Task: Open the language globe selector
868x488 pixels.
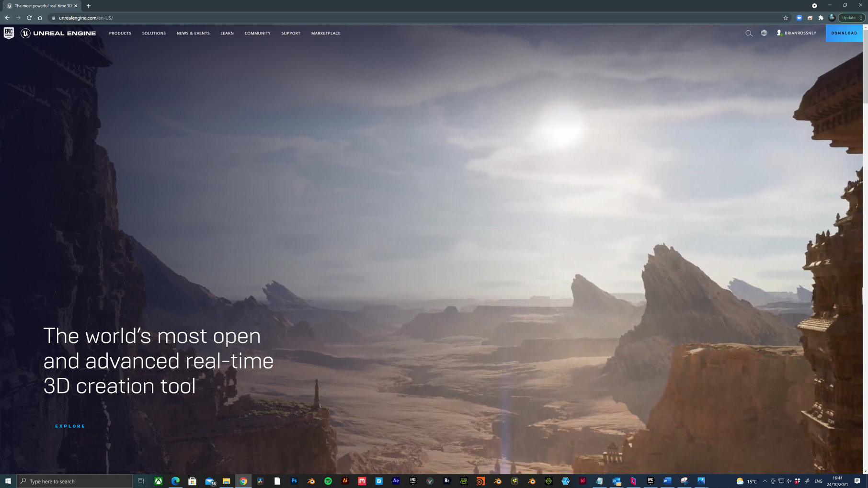Action: [x=764, y=33]
